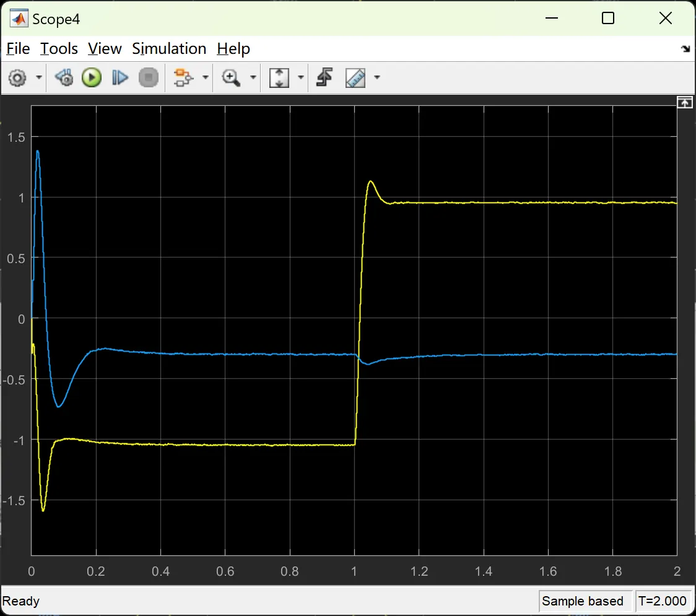Screen dimensions: 696x616
Task: Click the blue signal trace near -0.3
Action: tap(266, 354)
